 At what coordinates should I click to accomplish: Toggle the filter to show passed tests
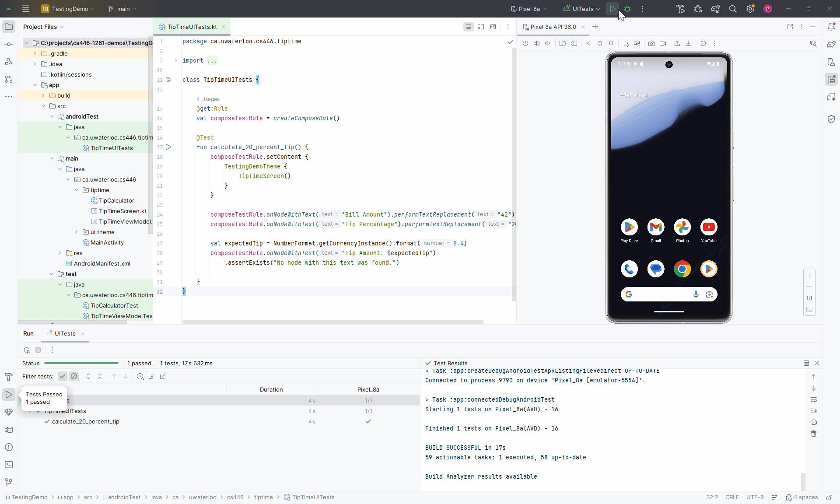(x=62, y=376)
